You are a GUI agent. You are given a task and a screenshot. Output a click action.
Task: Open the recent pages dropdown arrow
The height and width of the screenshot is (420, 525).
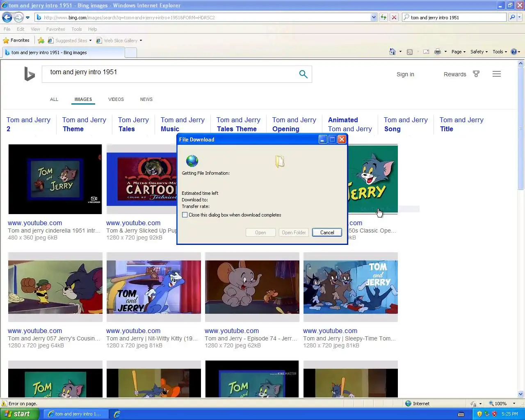(27, 18)
